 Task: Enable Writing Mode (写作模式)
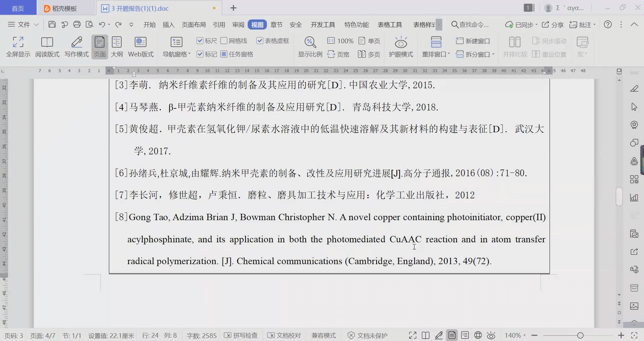click(x=77, y=47)
